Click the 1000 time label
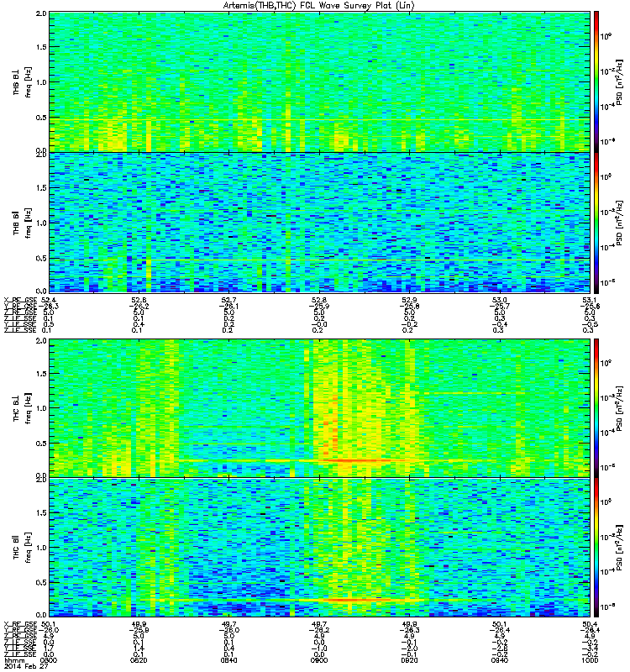The width and height of the screenshot is (630, 672). (x=590, y=660)
